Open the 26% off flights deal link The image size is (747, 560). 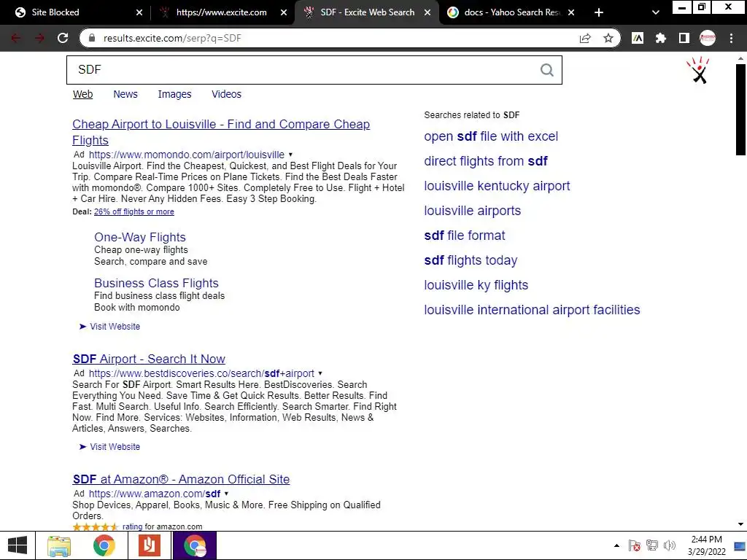134,212
